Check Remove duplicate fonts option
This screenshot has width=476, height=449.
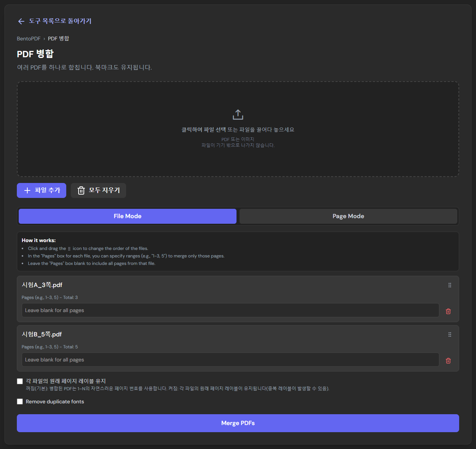tap(20, 401)
